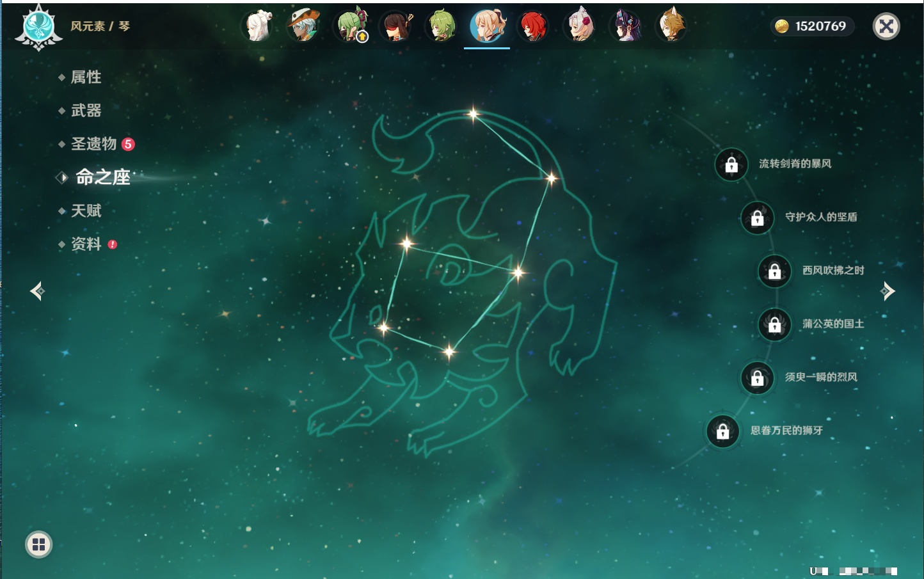
Task: Click the 风元素 / 琴 title text
Action: click(x=100, y=26)
